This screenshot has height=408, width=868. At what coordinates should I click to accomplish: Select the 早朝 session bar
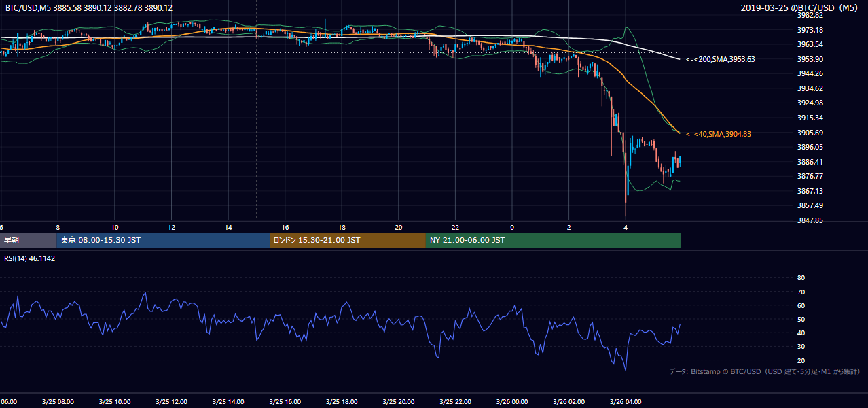click(x=28, y=240)
